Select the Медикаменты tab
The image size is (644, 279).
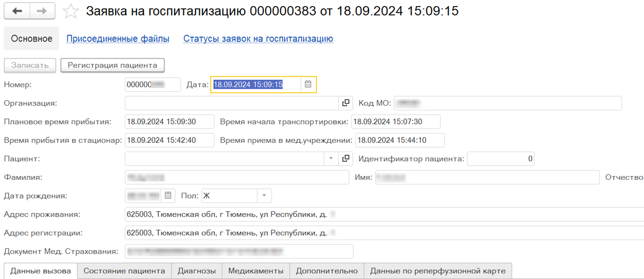point(255,271)
